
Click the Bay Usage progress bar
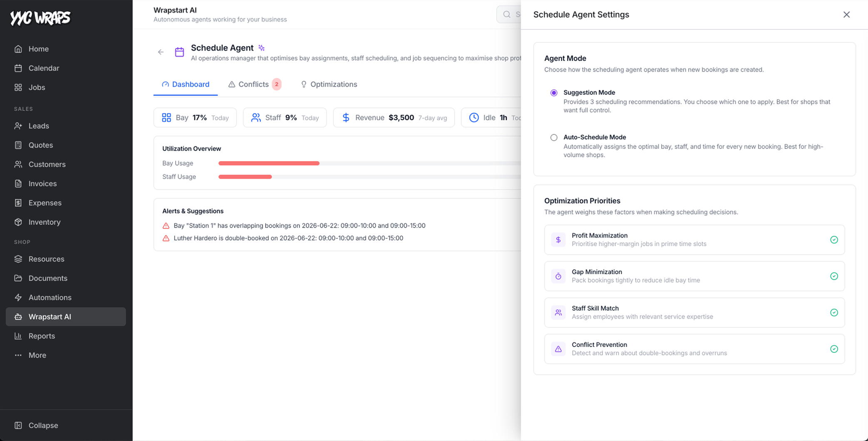pyautogui.click(x=370, y=163)
